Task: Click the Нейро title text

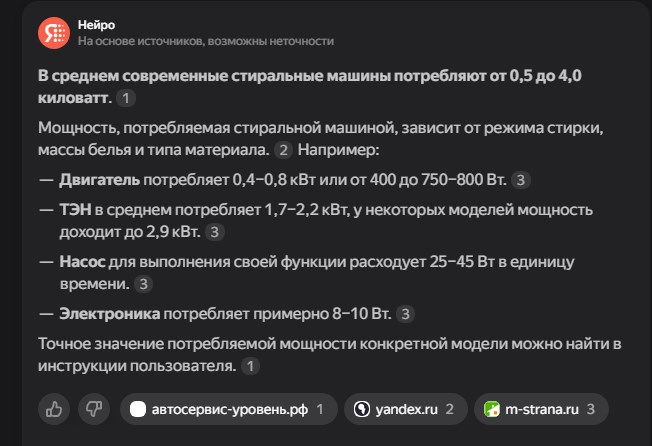Action: [x=96, y=25]
